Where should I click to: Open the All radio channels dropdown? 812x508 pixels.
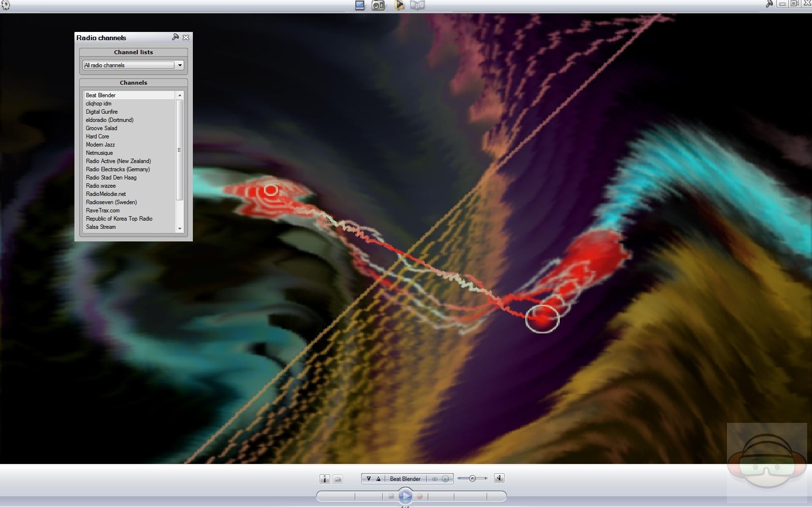point(180,65)
